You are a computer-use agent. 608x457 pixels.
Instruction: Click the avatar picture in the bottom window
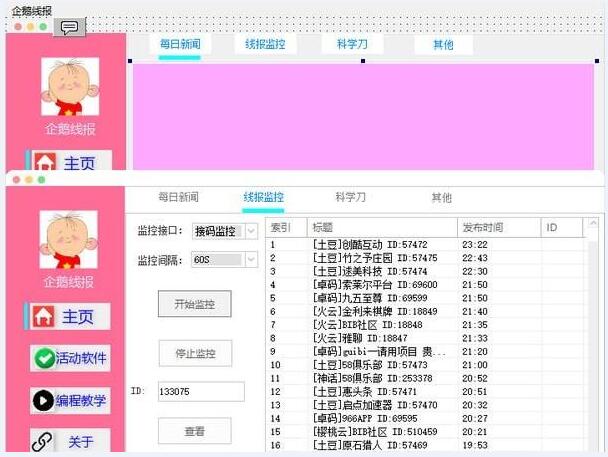pos(69,240)
